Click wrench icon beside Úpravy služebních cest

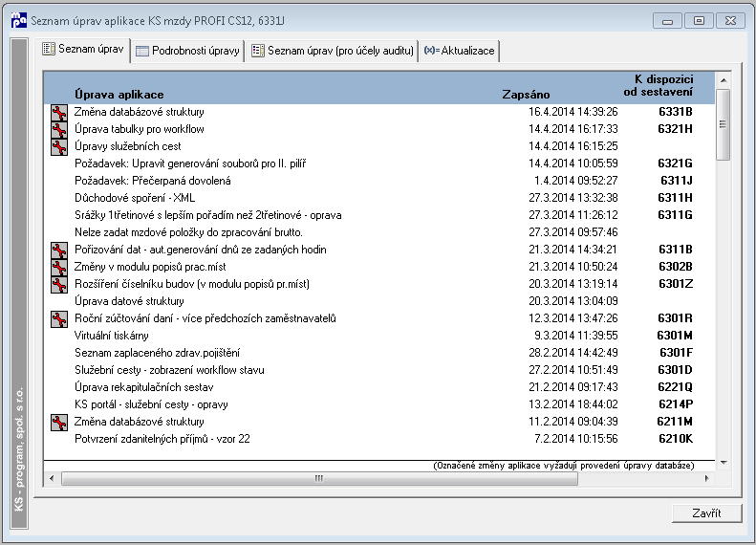[x=59, y=147]
